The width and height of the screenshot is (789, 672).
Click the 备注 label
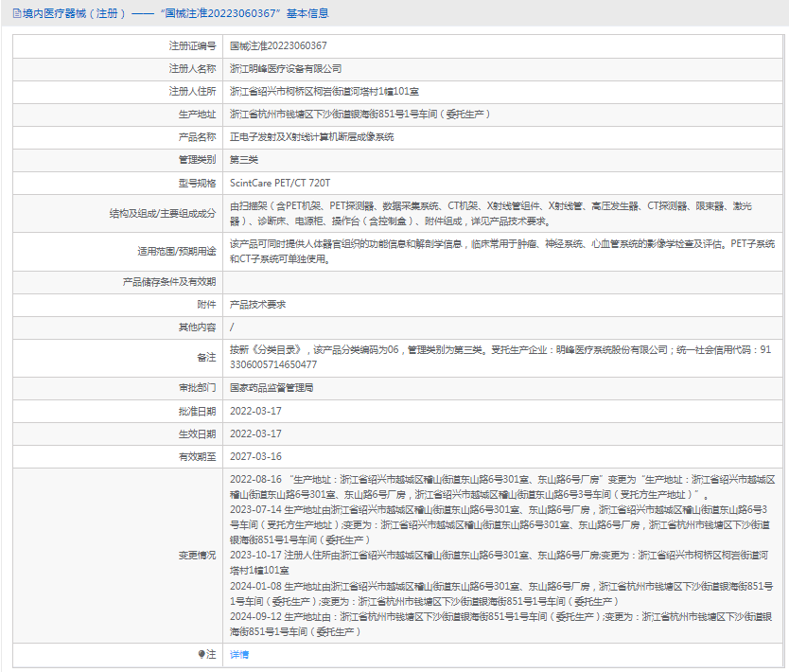[x=206, y=357]
